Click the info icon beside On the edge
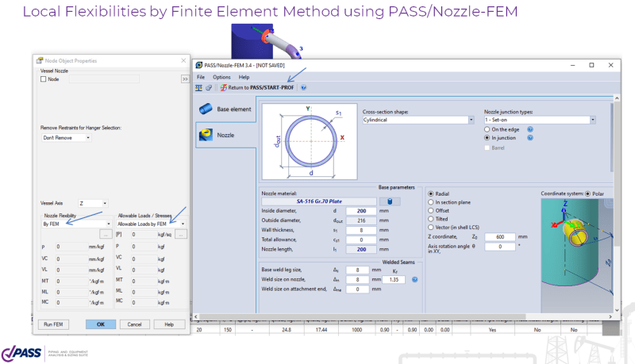Screen dimensions: 635x364 [530, 129]
